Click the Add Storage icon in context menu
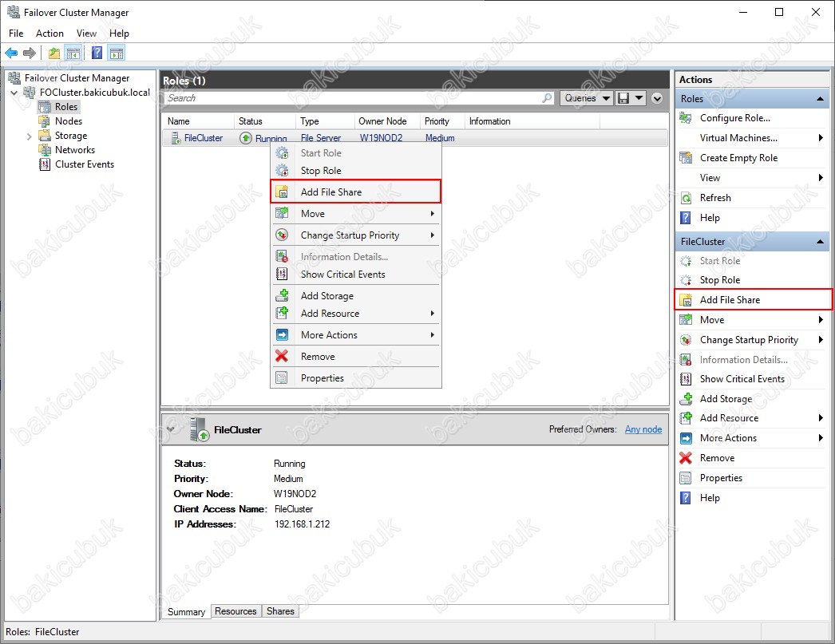 point(282,295)
